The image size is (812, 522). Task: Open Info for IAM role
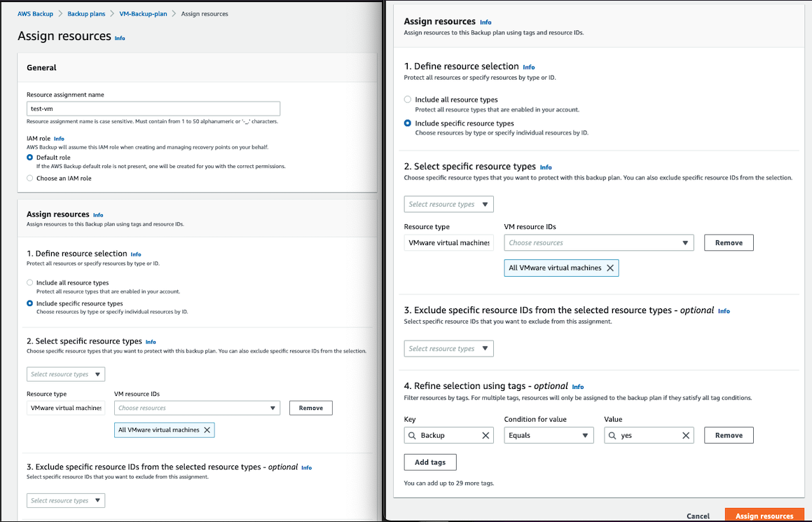[59, 138]
